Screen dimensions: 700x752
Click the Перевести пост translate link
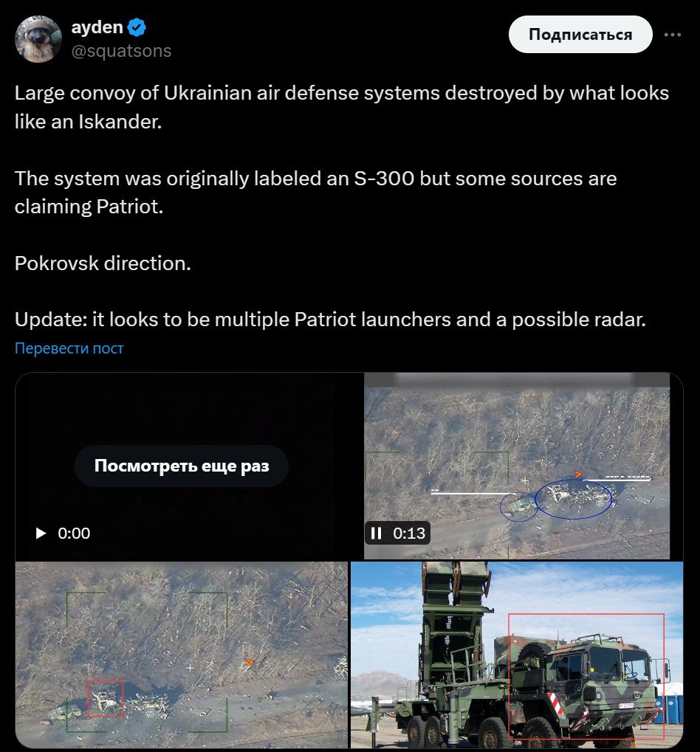69,348
